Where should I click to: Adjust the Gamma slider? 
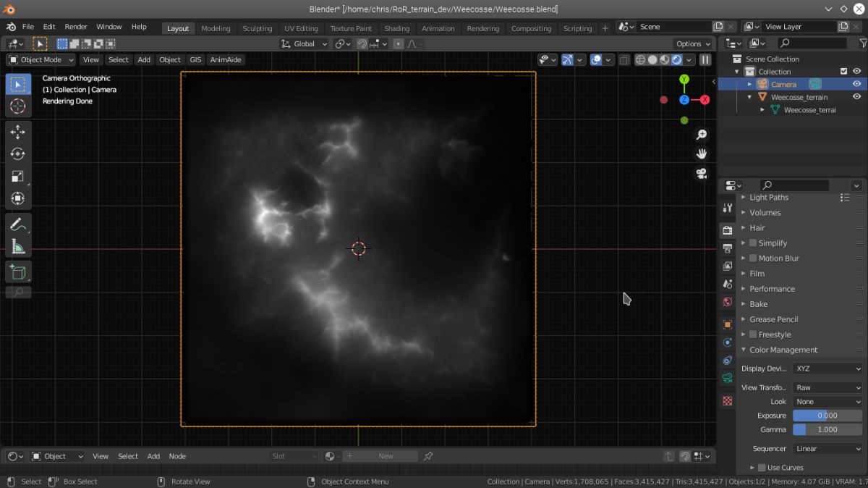click(x=827, y=429)
